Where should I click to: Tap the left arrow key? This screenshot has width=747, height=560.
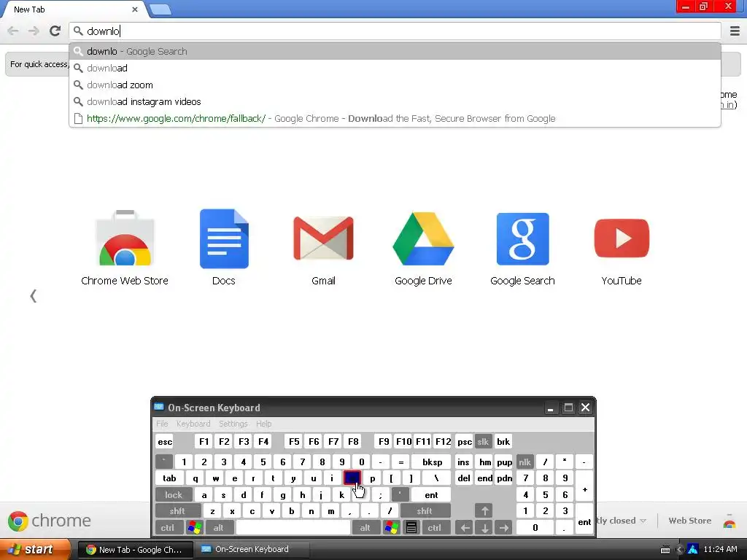click(x=465, y=528)
